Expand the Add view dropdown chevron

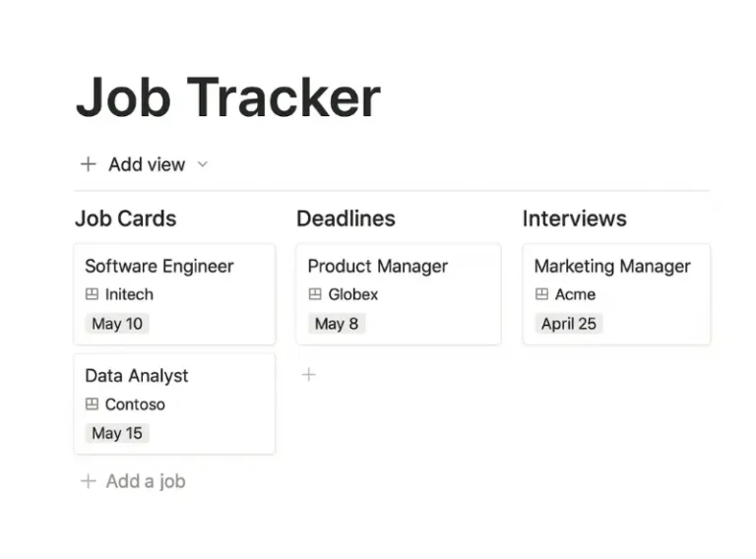pos(203,164)
